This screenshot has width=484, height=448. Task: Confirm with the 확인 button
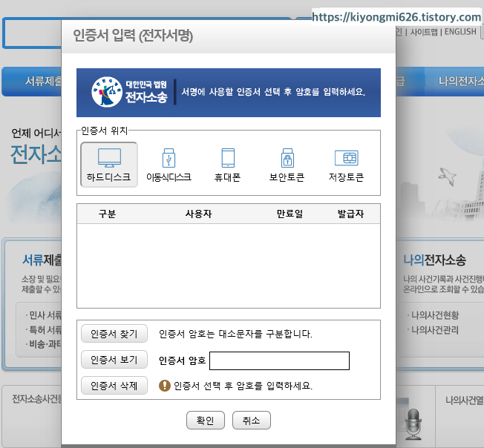point(206,421)
